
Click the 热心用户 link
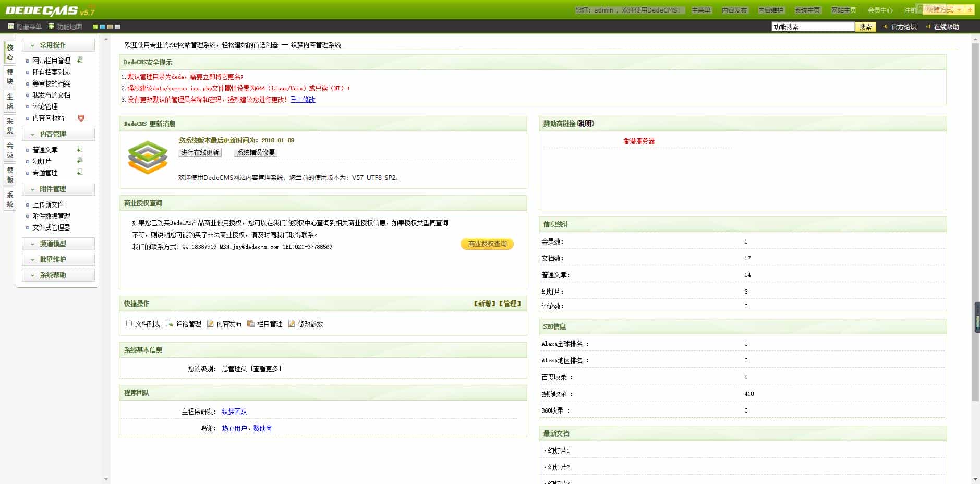[234, 428]
